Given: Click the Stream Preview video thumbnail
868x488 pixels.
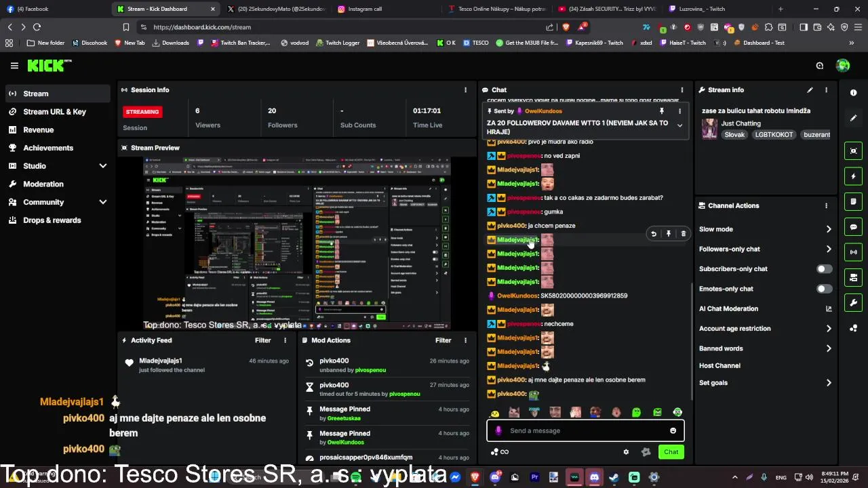Looking at the screenshot, I should coord(297,243).
